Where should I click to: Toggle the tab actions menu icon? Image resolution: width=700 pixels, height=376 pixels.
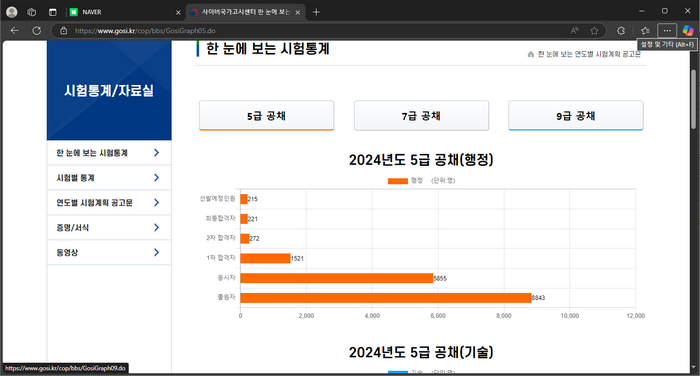pos(53,12)
